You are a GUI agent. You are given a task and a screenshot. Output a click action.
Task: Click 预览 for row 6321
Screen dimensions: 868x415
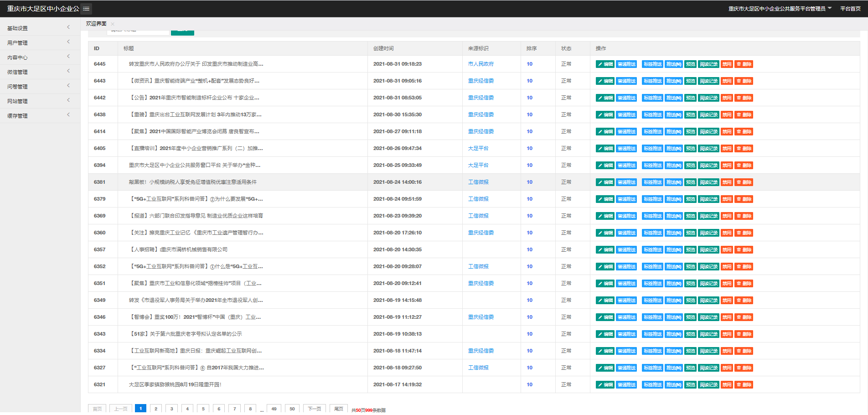pyautogui.click(x=691, y=385)
